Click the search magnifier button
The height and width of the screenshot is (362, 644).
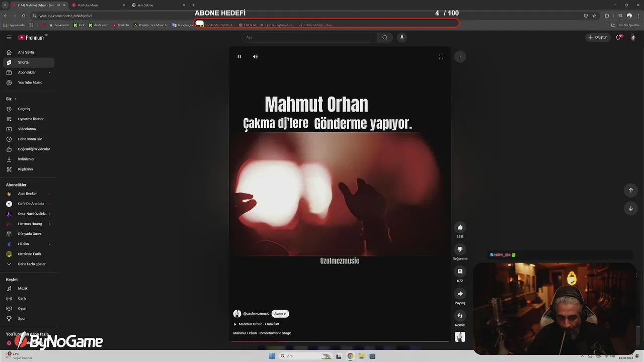(385, 37)
